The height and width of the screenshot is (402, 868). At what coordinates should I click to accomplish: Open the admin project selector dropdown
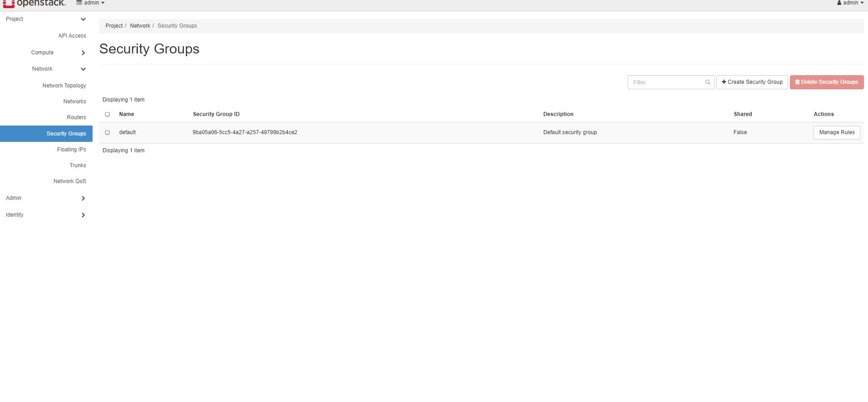(x=91, y=3)
